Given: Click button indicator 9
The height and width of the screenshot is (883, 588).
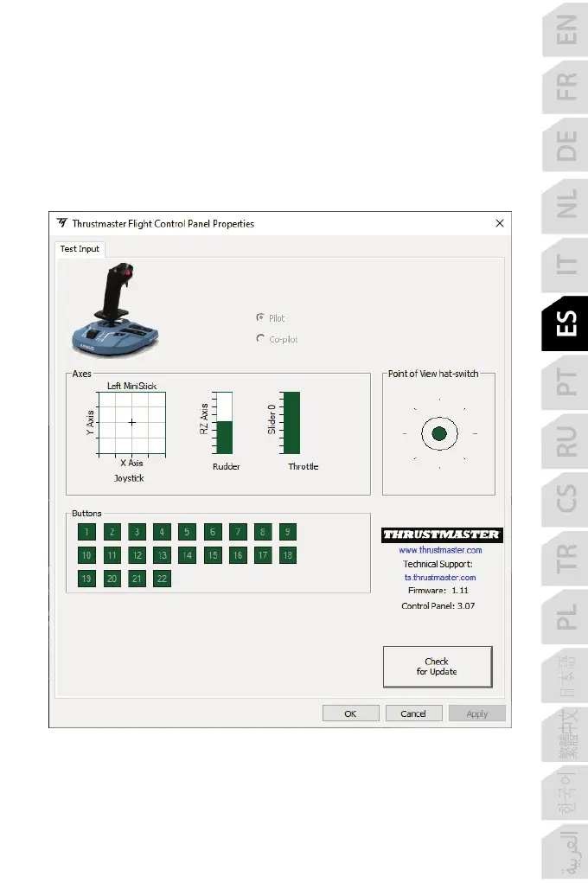Looking at the screenshot, I should (288, 532).
